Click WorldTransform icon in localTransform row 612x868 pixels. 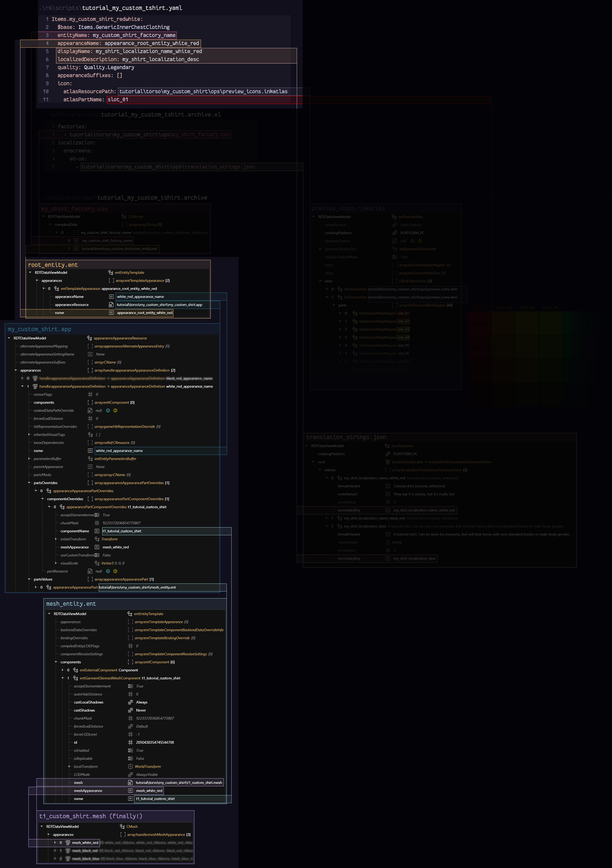(x=131, y=767)
